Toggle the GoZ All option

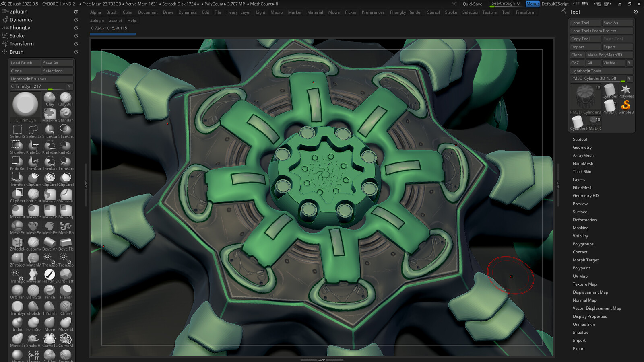(x=593, y=63)
